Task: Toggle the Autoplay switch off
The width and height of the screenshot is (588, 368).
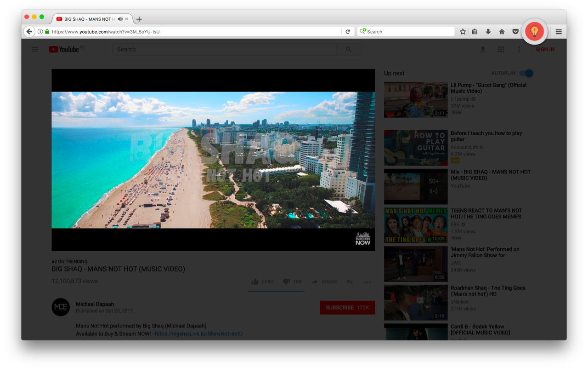Action: [x=526, y=73]
